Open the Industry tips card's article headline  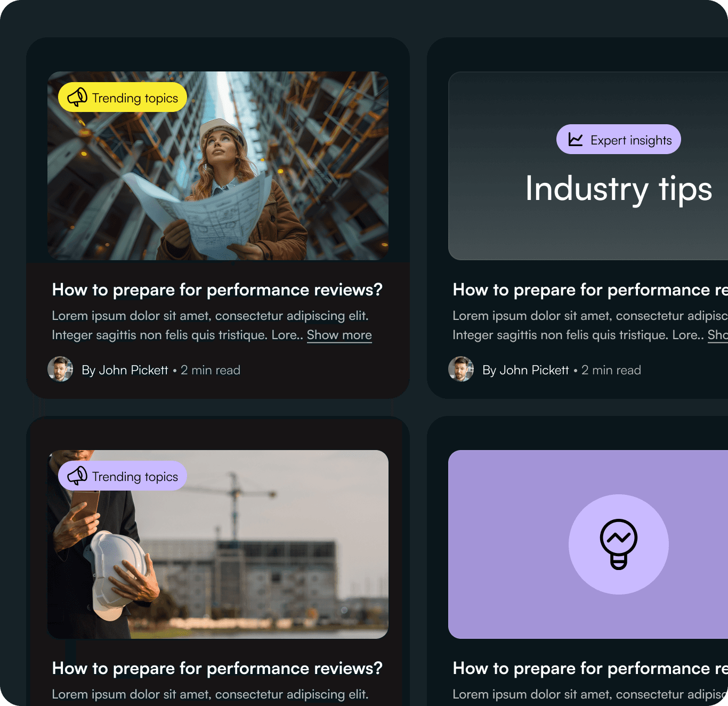pos(591,290)
